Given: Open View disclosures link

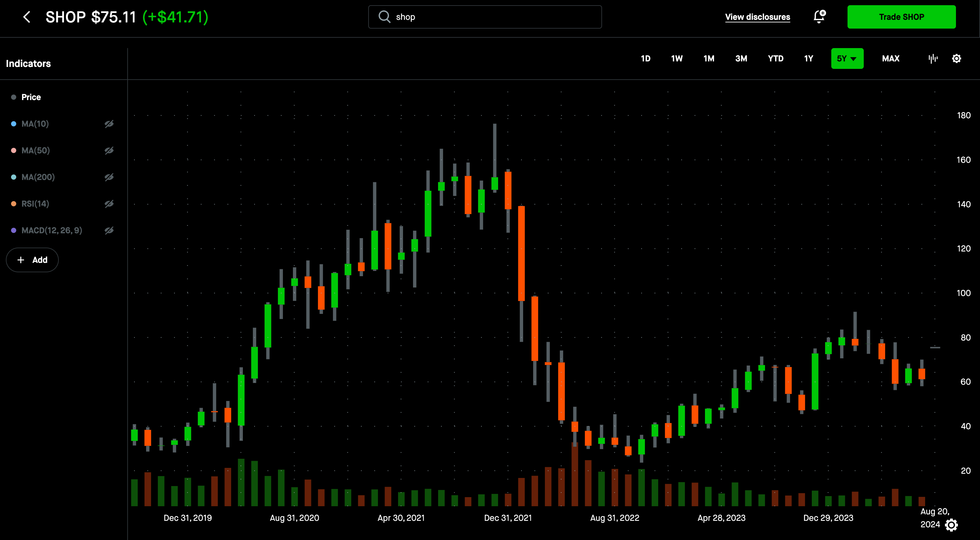Looking at the screenshot, I should coord(758,17).
